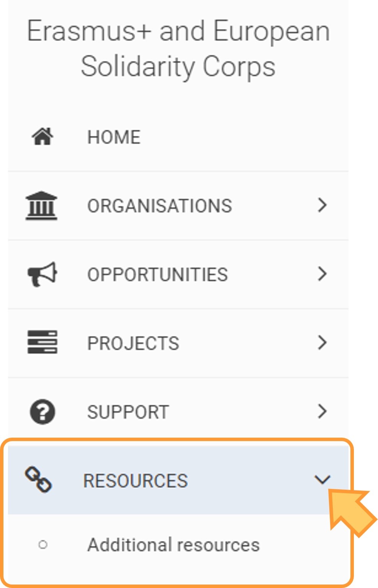The width and height of the screenshot is (378, 588).
Task: Expand the Support submenu chevron
Action: point(322,411)
